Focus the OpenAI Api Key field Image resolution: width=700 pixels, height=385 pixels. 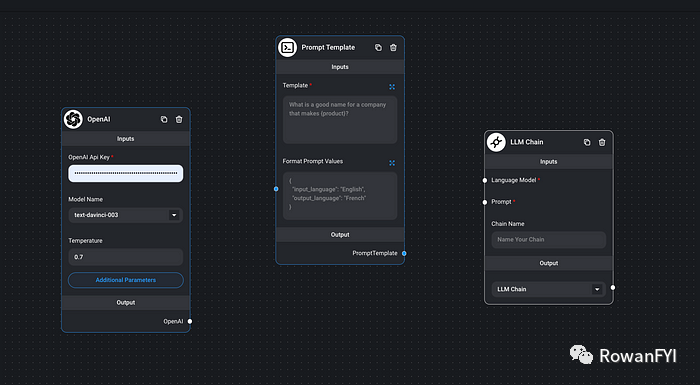tap(125, 173)
